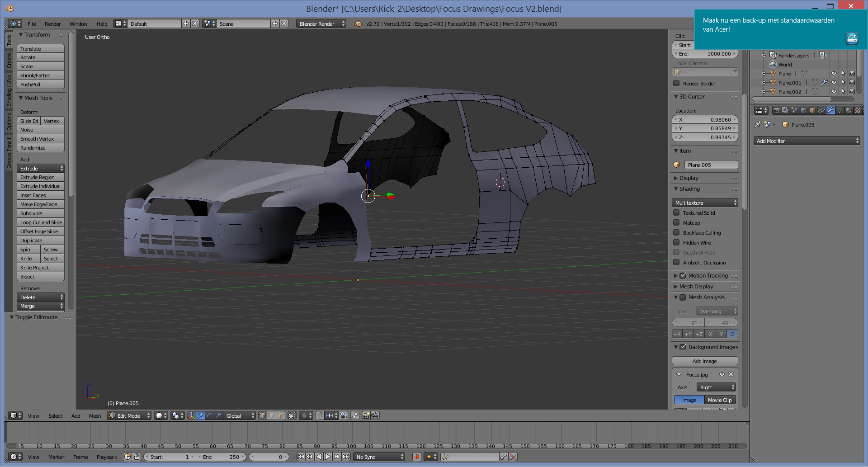This screenshot has height=467, width=868.
Task: Switch to face select mode icon
Action: (x=280, y=415)
